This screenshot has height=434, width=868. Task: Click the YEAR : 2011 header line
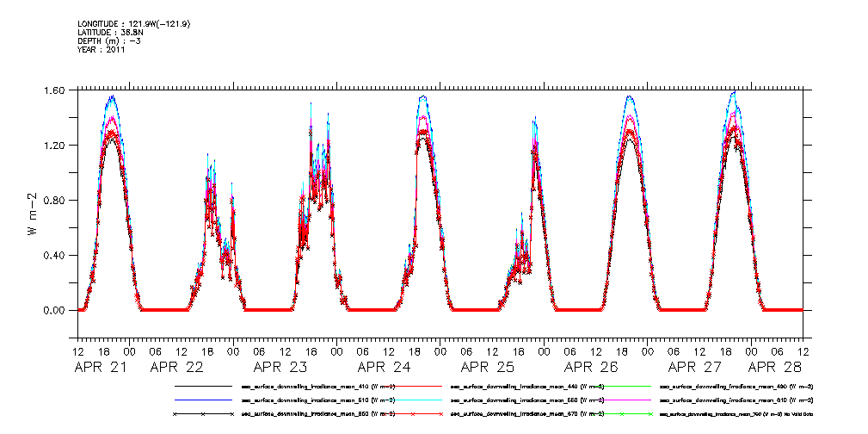(102, 50)
